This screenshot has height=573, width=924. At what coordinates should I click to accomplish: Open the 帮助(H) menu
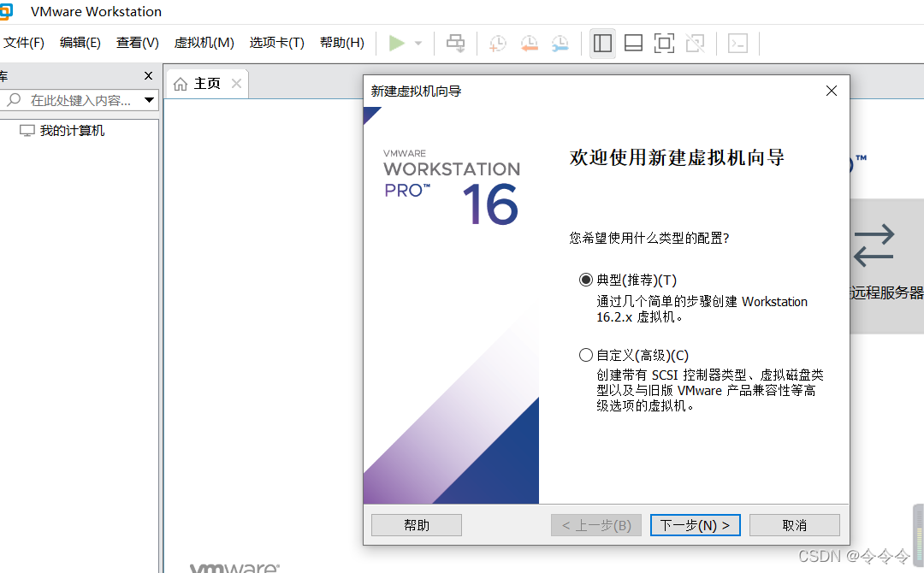[341, 43]
